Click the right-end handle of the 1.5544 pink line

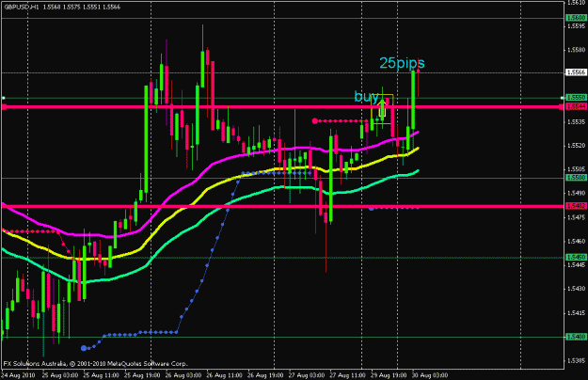(561, 107)
